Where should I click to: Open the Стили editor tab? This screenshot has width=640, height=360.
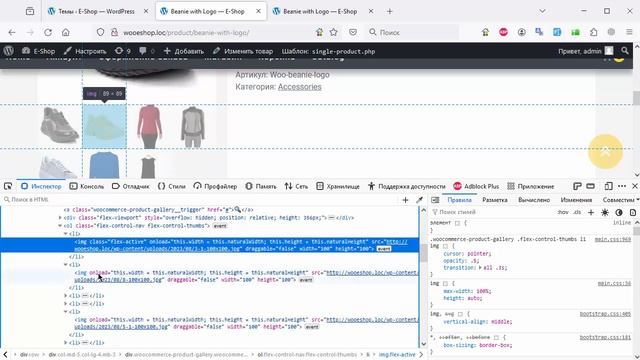171,186
